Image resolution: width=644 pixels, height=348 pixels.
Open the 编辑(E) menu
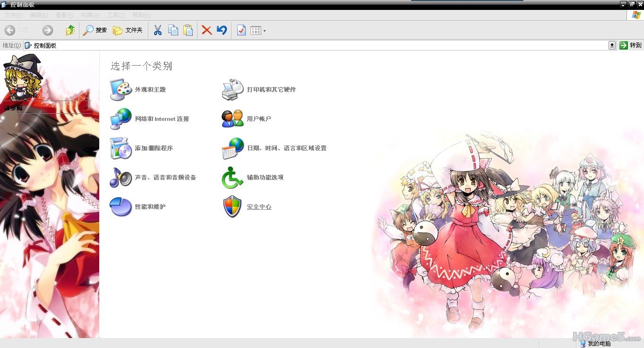(38, 15)
